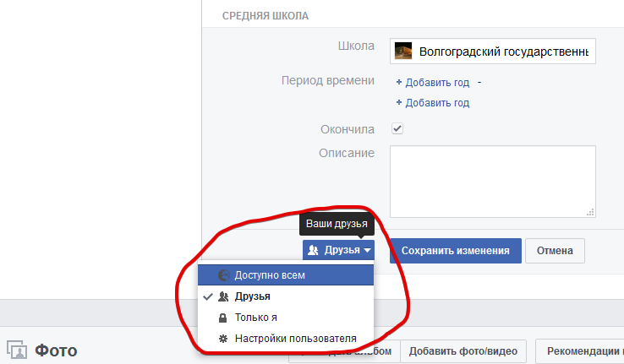Click the resize grip of description box
This screenshot has height=364, width=624.
tap(590, 213)
